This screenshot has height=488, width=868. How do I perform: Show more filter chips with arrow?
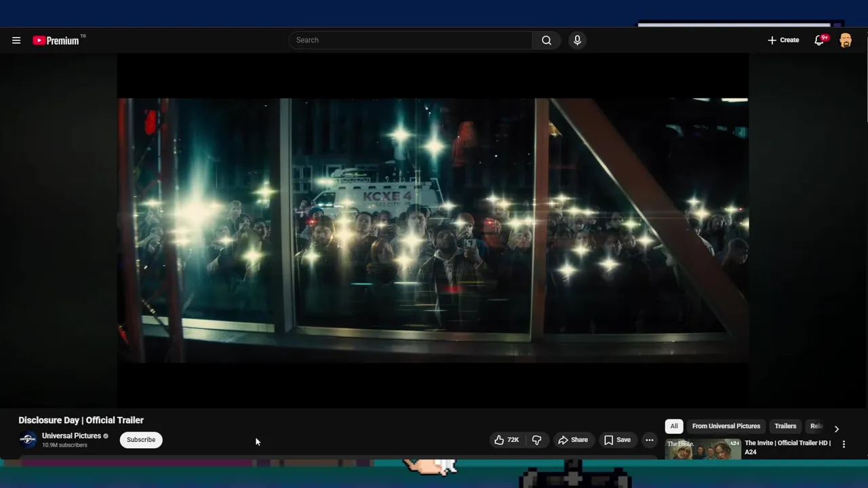(x=836, y=428)
